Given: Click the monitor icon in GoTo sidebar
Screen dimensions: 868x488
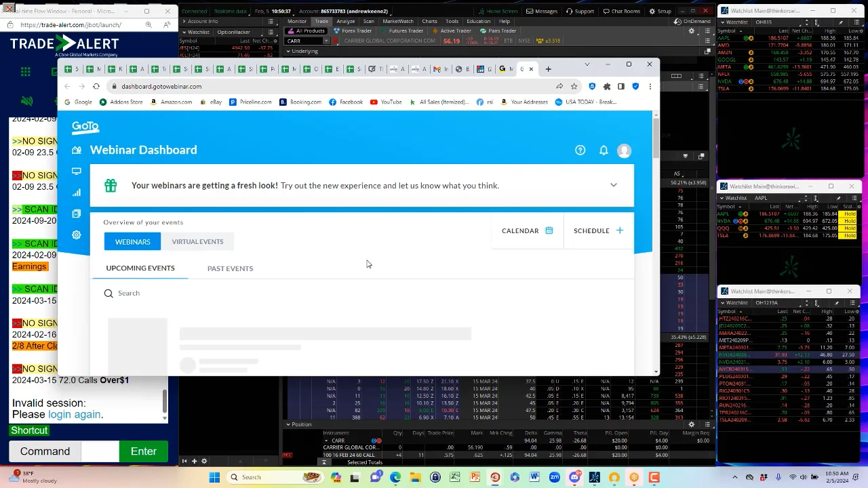Looking at the screenshot, I should pyautogui.click(x=77, y=171).
